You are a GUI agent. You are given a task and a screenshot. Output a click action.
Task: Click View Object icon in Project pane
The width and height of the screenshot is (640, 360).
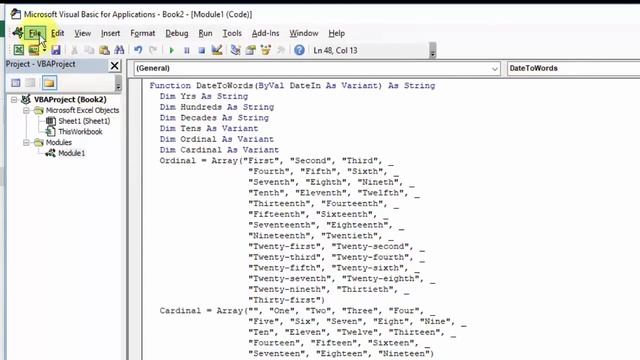tap(31, 83)
